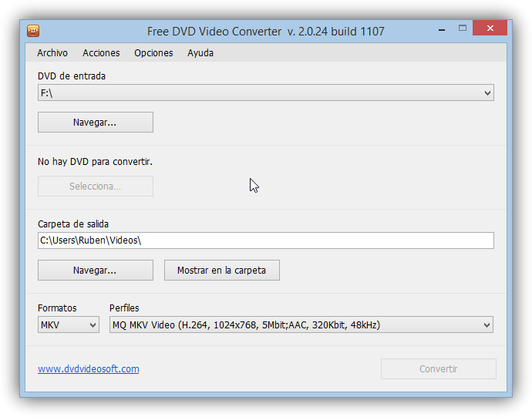
Task: Click the 'Formatos' label
Action: 57,308
